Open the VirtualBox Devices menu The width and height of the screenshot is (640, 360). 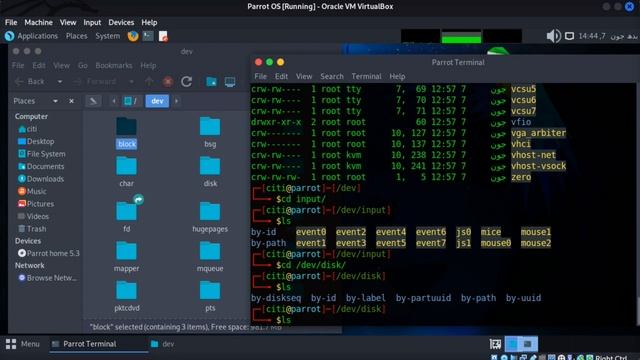[121, 22]
